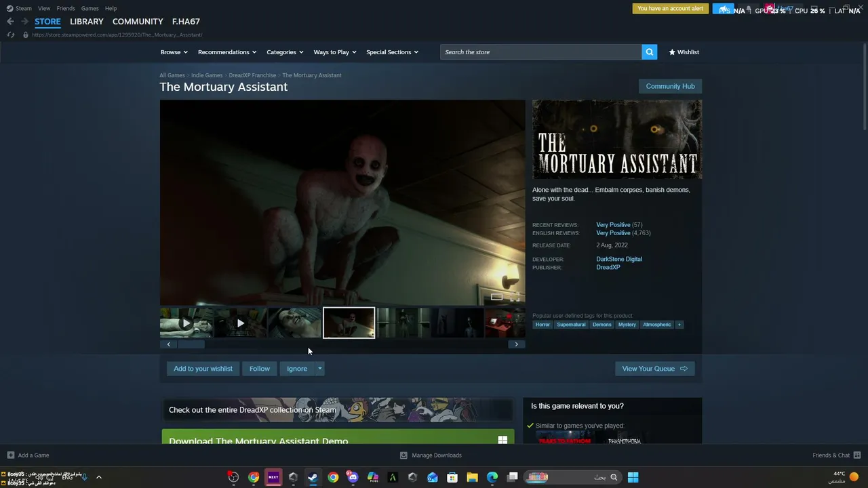The height and width of the screenshot is (488, 868).
Task: Open Friends & Chat panel
Action: click(836, 455)
